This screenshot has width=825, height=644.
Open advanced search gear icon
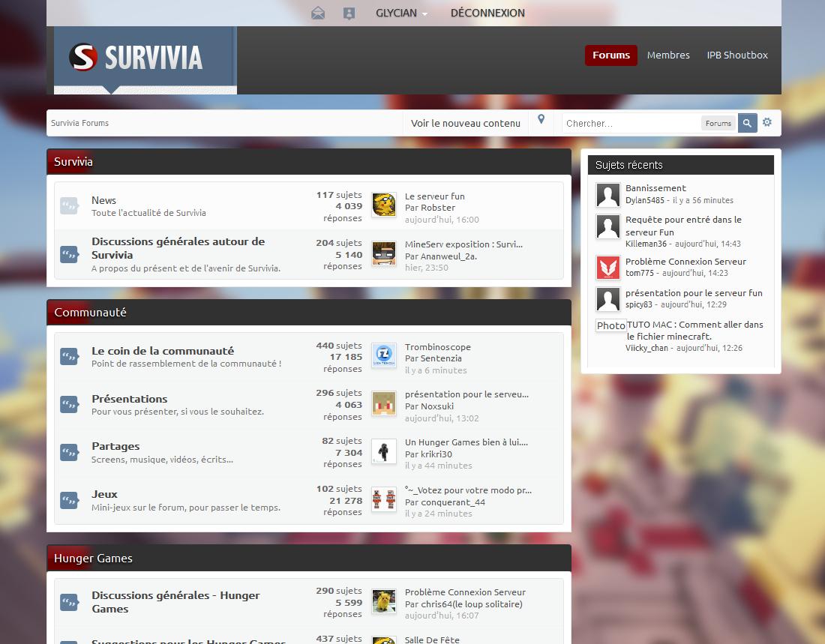[x=767, y=122]
